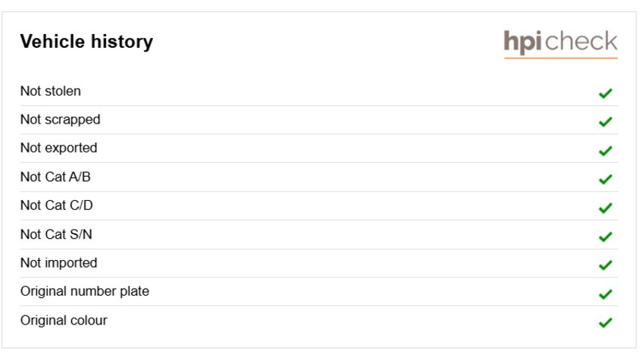Click the Original number plate checkmark
The image size is (644, 354).
click(605, 294)
